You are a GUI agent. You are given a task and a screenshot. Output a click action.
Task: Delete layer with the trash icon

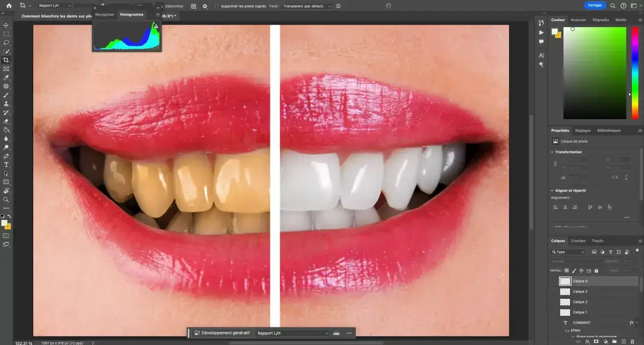click(632, 341)
